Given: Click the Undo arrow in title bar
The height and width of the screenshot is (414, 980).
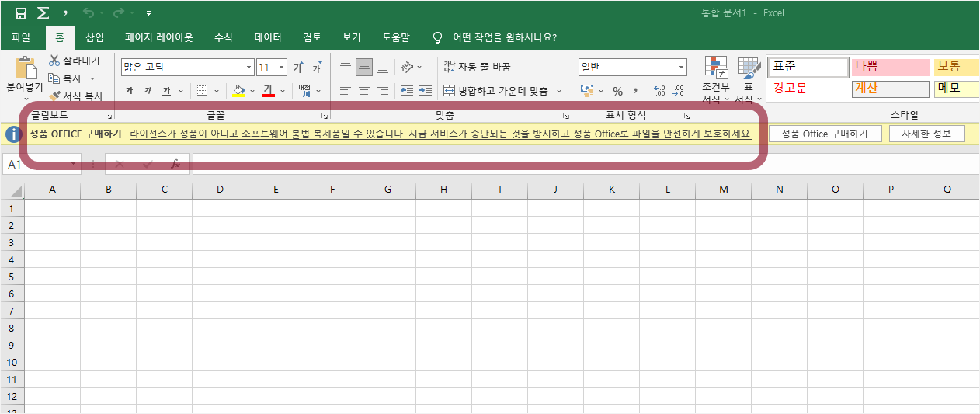Looking at the screenshot, I should pos(88,13).
